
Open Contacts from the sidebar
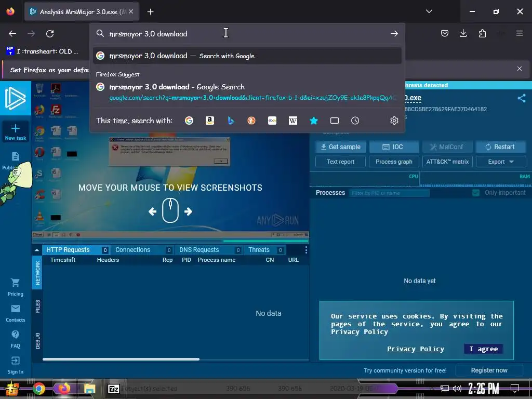pos(15,313)
